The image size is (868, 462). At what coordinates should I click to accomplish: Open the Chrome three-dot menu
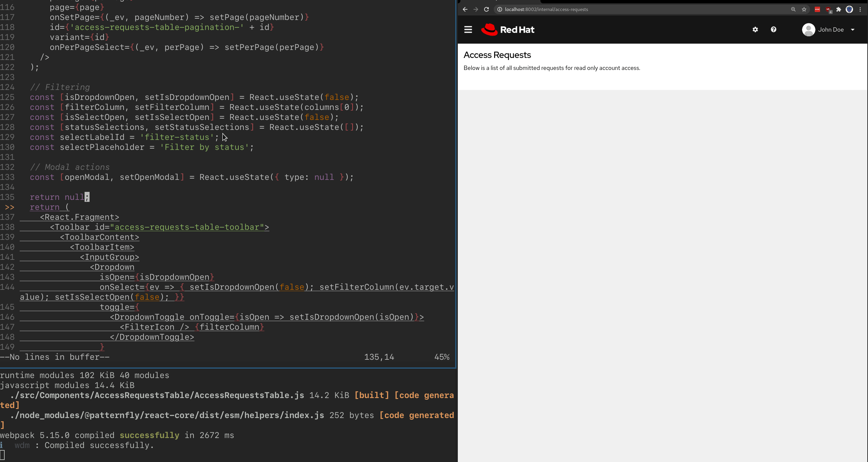coord(860,9)
